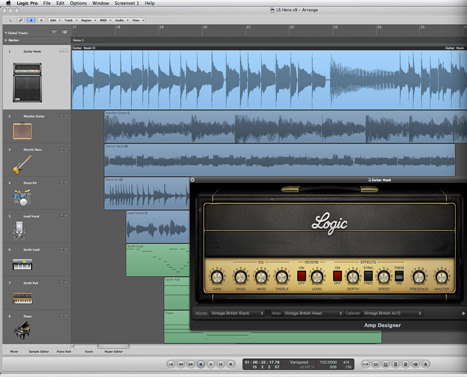
Task: Open the Score tab
Action: click(x=89, y=351)
